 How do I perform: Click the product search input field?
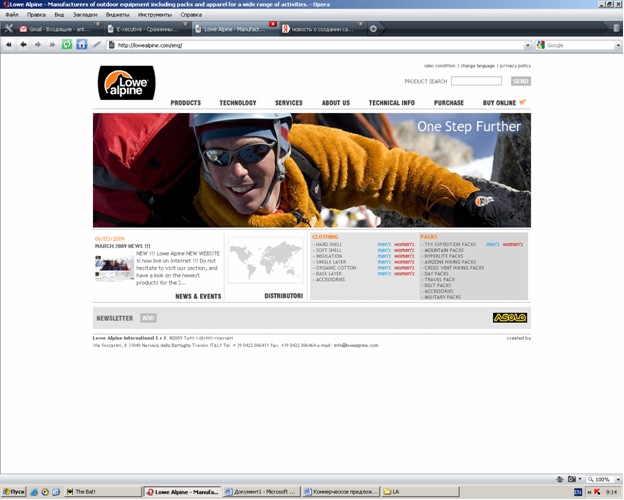[x=476, y=81]
